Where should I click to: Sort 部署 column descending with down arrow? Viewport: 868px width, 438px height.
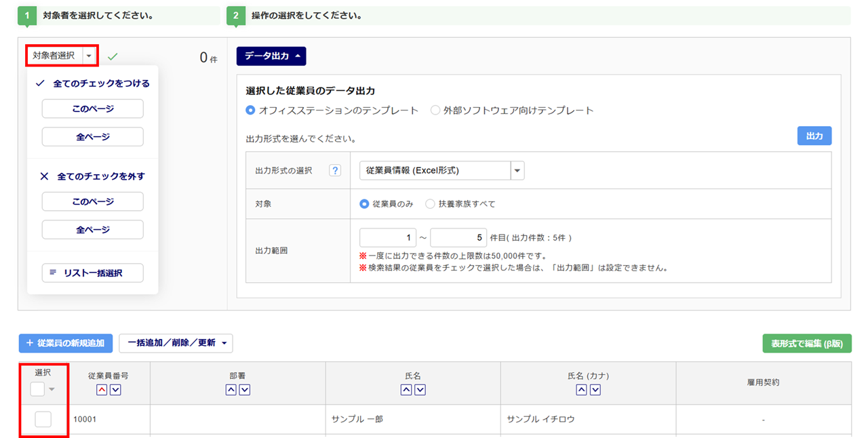[245, 390]
